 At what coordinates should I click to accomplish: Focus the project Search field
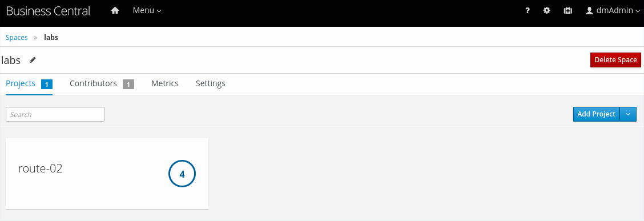tap(55, 114)
